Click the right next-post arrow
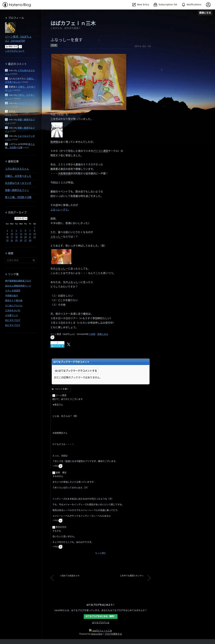This screenshot has height=644, width=215. pos(149,578)
